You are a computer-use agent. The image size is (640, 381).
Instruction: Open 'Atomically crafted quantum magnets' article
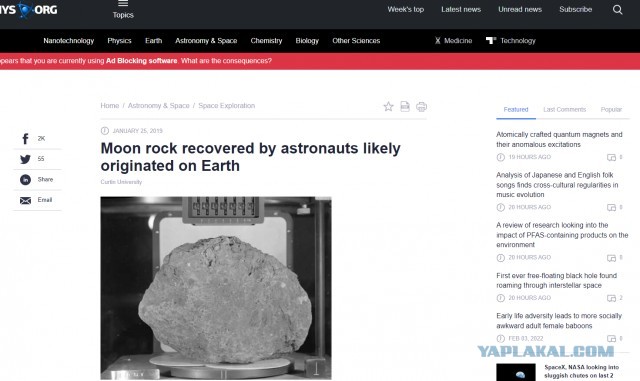[559, 139]
